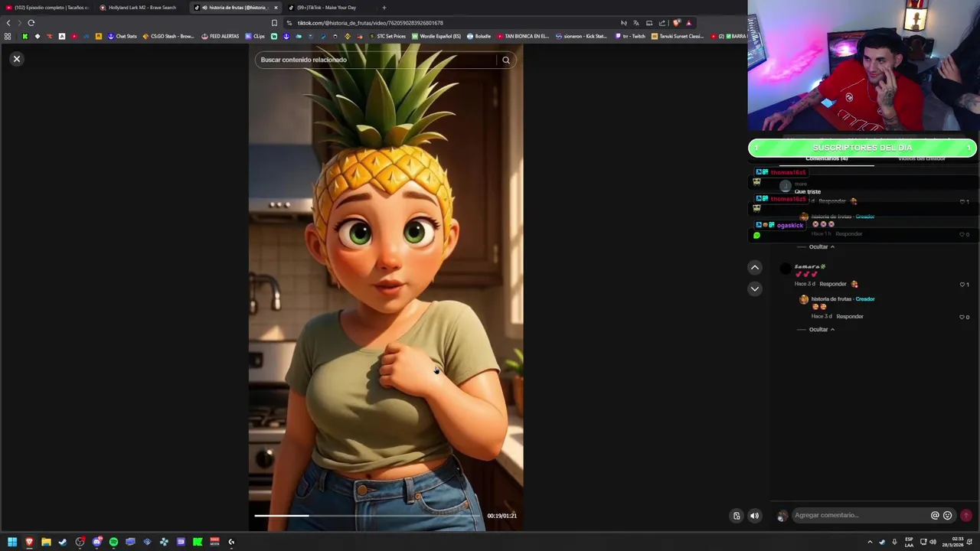Open the apps grid icon in bookmarks bar

tap(8, 36)
